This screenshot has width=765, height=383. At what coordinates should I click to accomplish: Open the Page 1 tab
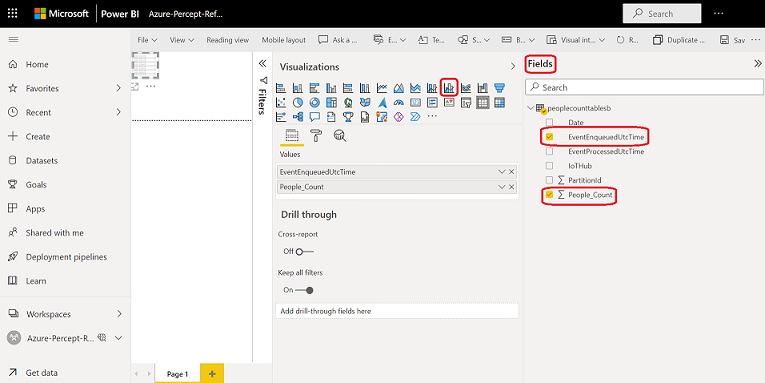coord(178,374)
